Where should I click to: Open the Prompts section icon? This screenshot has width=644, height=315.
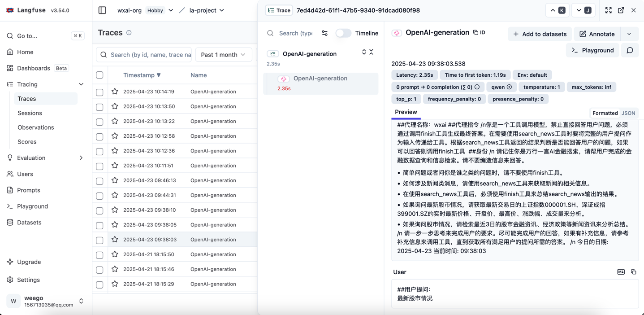[10, 190]
